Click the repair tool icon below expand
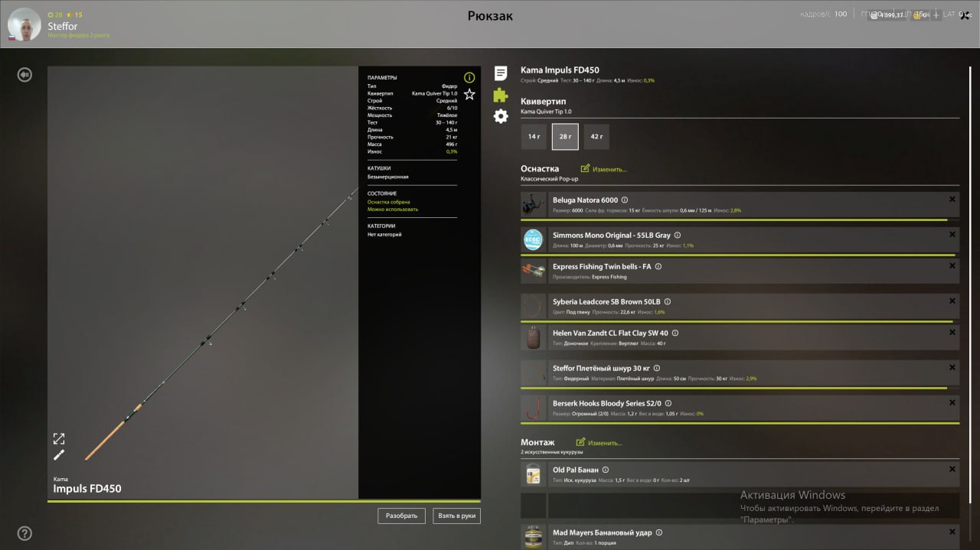 tap(59, 455)
